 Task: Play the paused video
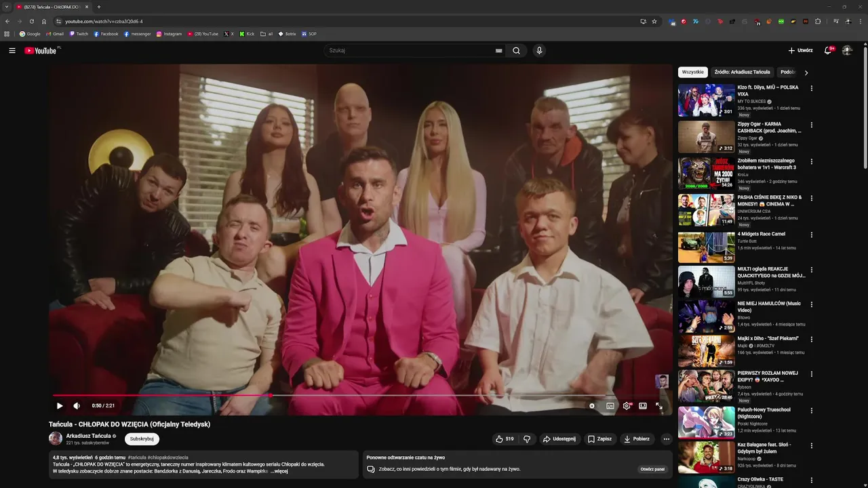60,406
